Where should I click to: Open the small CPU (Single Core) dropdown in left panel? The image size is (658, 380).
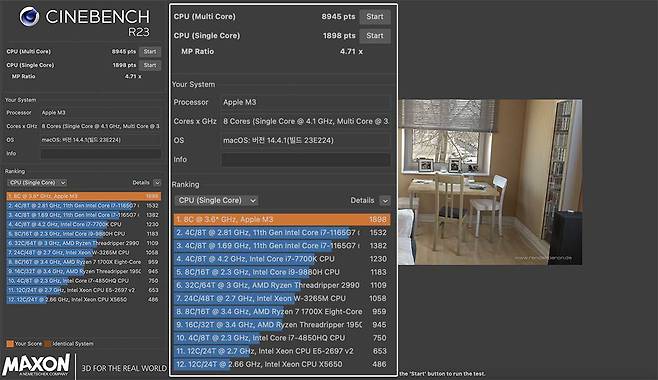[x=37, y=182]
